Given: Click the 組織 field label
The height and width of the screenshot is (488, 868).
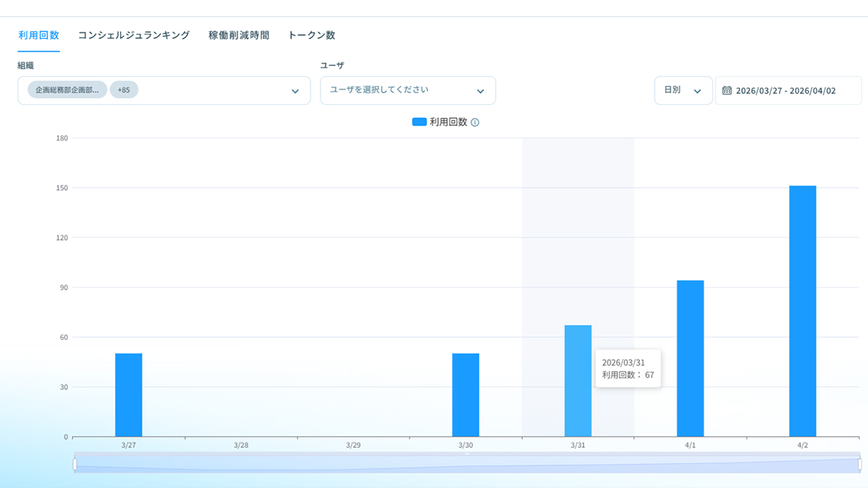Looking at the screenshot, I should click(27, 66).
